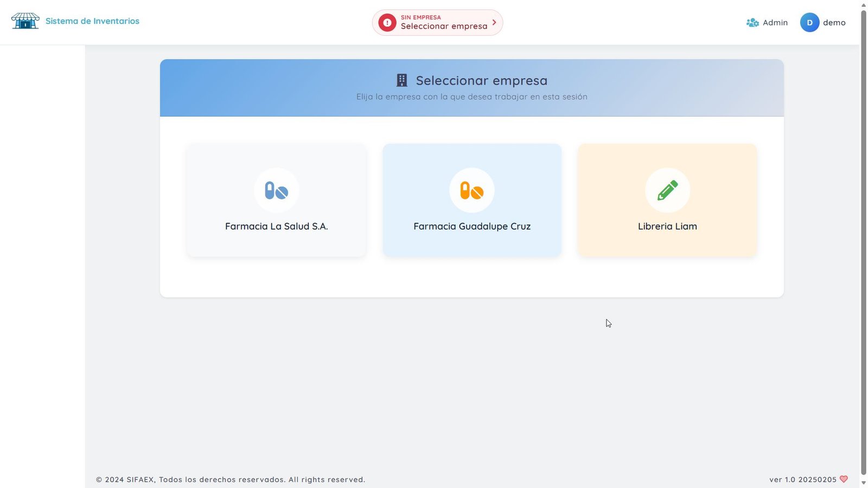Click the blue pills icon for Farmacia La Salud
This screenshot has height=488, width=868.
tap(277, 190)
